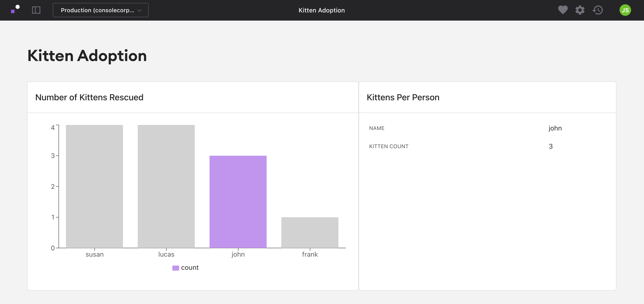Click the kitten count value 3
644x304 pixels.
(x=550, y=146)
